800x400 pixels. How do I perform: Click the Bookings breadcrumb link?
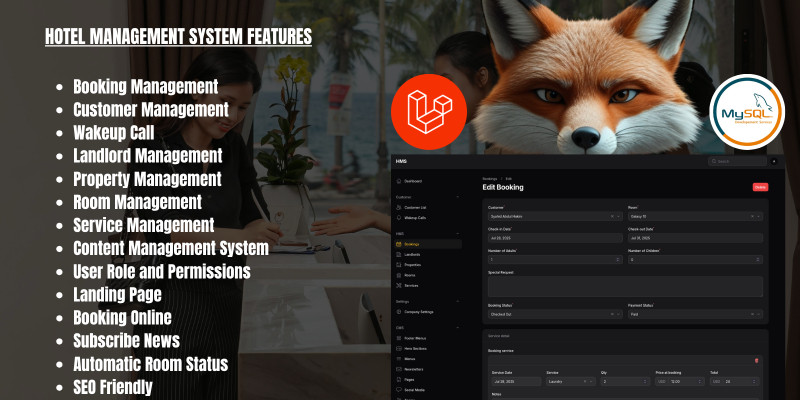tap(490, 178)
